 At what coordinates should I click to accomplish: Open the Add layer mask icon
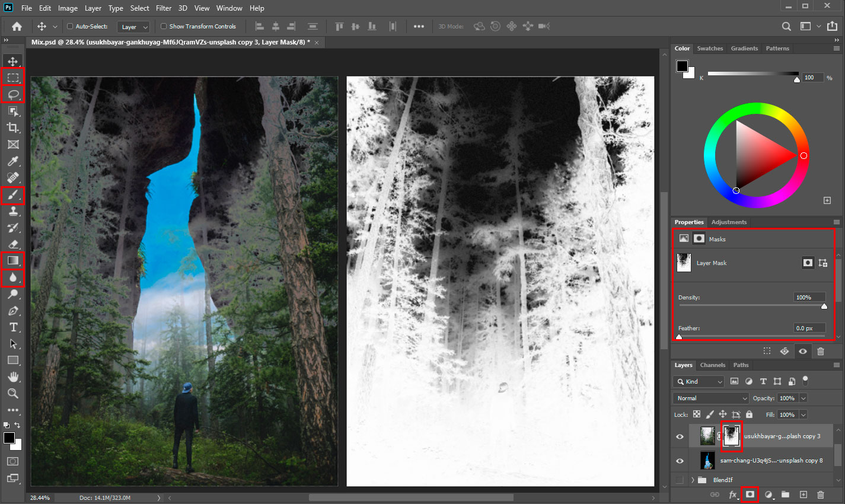coord(750,494)
